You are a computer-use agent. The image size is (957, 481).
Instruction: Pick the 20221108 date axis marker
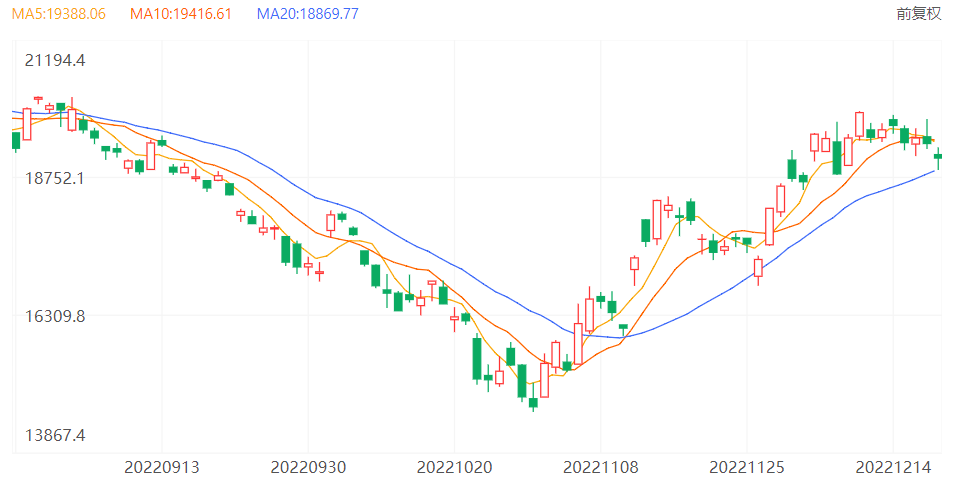(600, 467)
